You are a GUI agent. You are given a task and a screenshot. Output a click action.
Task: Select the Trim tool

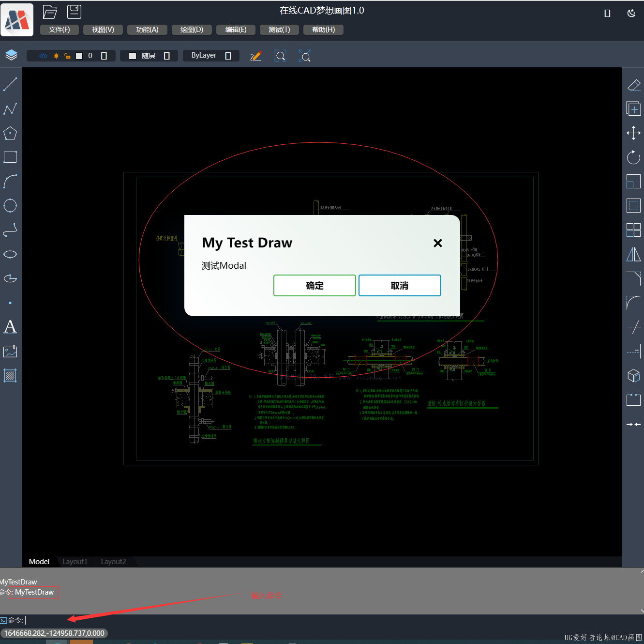click(634, 327)
